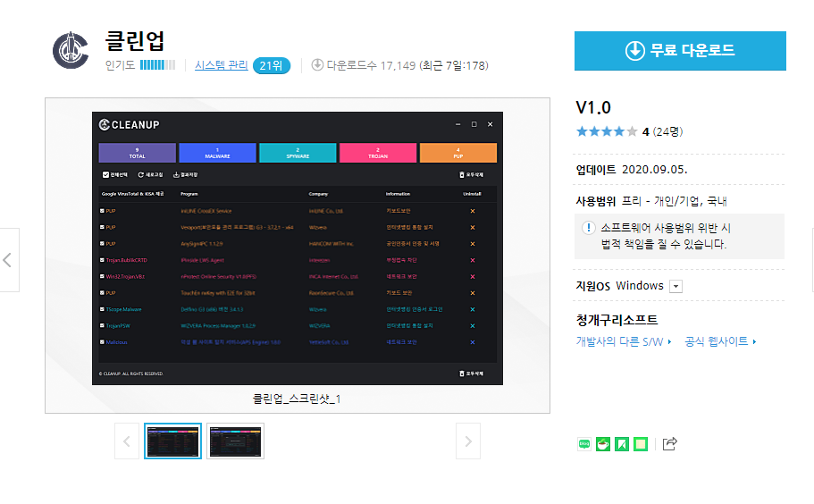This screenshot has height=504, width=814.
Task: Open the 지원OS Windows dropdown arrow
Action: coord(676,287)
